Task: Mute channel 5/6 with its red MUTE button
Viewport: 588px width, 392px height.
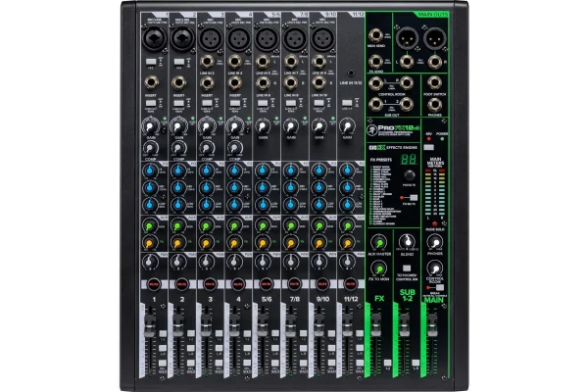Action: [267, 284]
